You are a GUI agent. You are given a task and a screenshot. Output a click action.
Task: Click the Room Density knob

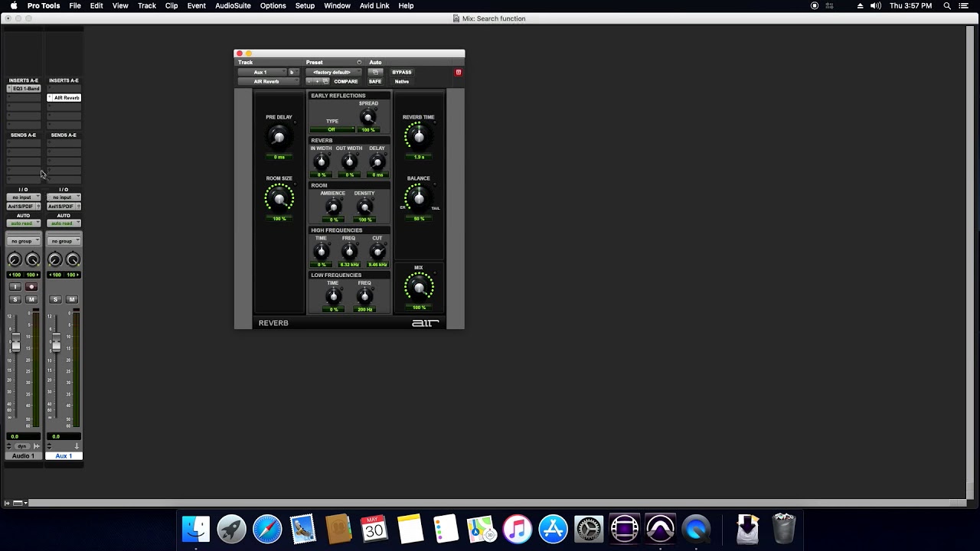point(364,207)
